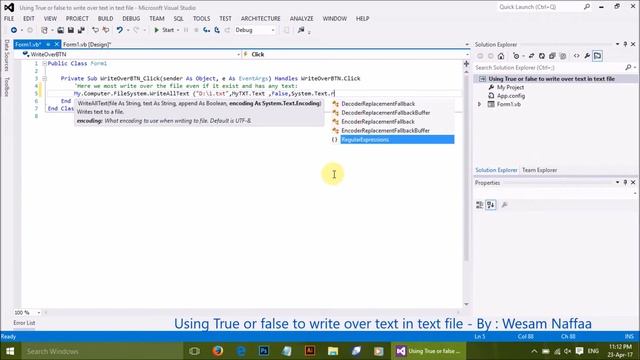The width and height of the screenshot is (640, 360).
Task: Open the Data Sources side tab
Action: 7,56
